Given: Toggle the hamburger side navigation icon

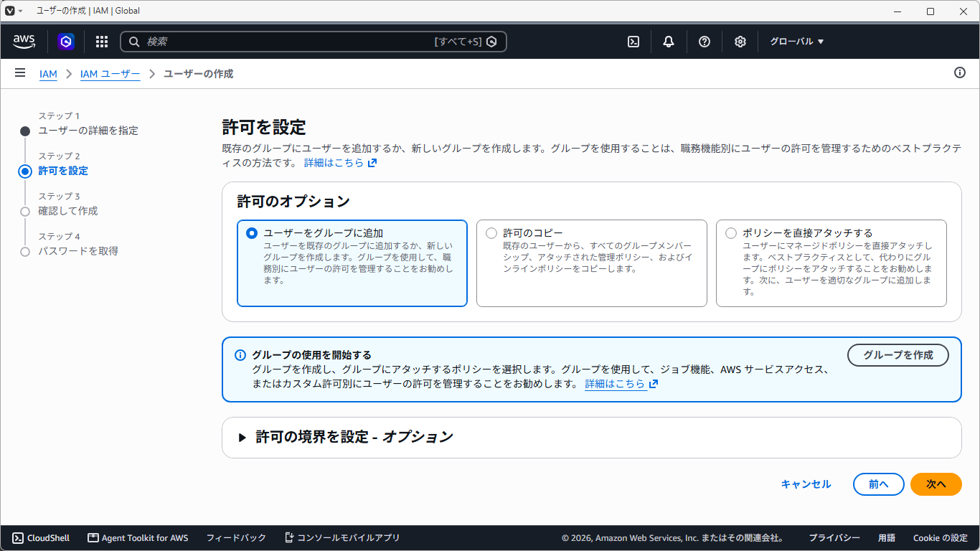Looking at the screenshot, I should 20,73.
